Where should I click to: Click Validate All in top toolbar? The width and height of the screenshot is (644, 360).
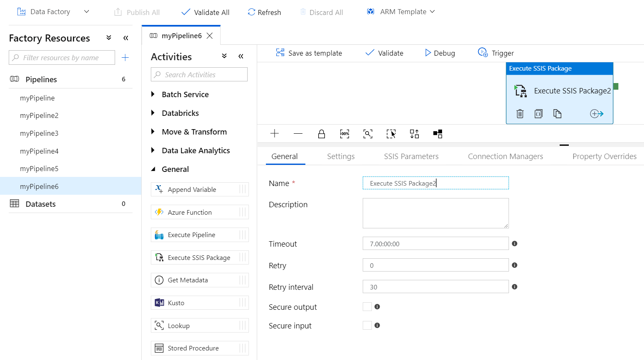coord(206,12)
